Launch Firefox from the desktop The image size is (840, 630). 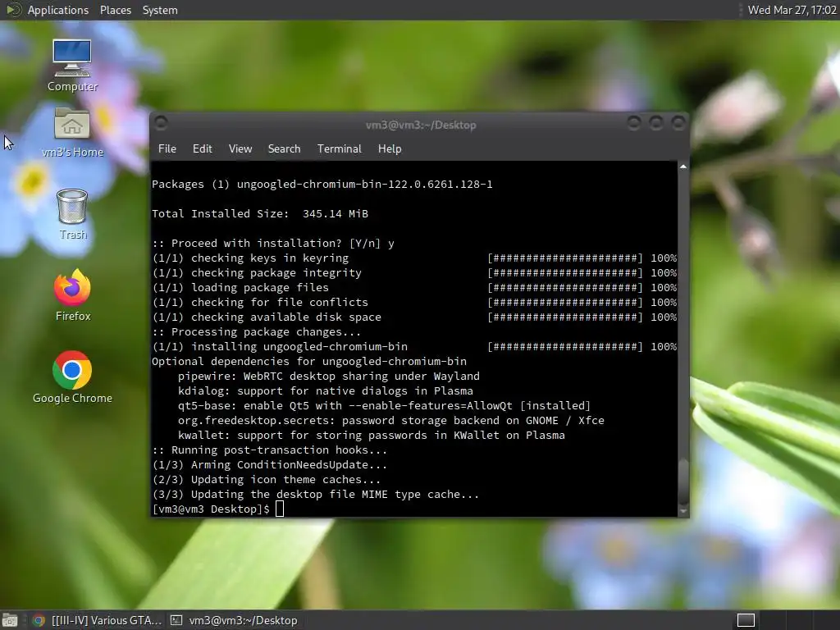click(72, 295)
